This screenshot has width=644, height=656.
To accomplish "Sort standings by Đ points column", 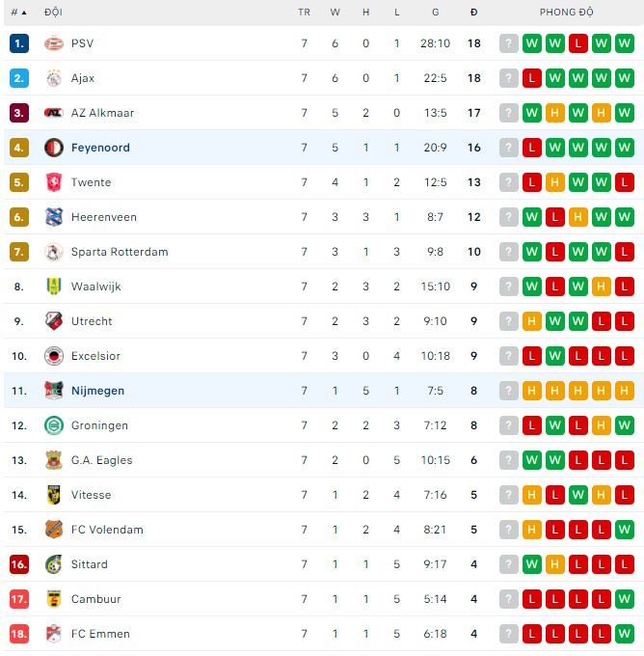I will (473, 13).
